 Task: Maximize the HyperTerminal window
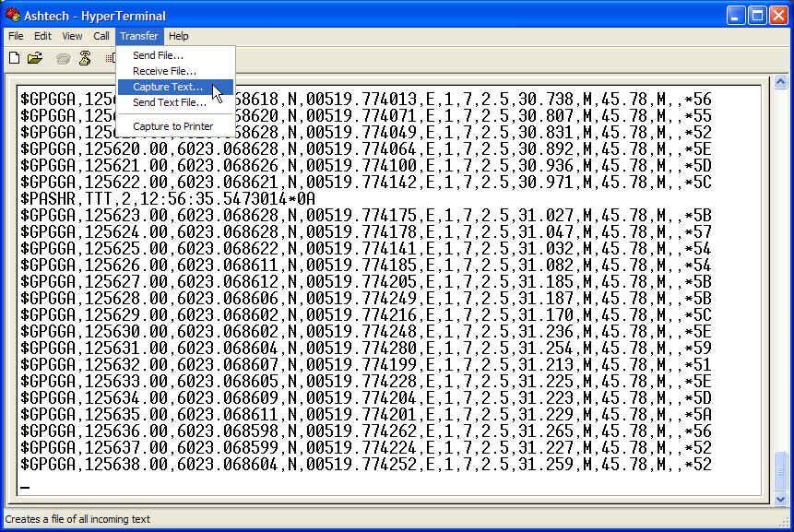click(757, 15)
